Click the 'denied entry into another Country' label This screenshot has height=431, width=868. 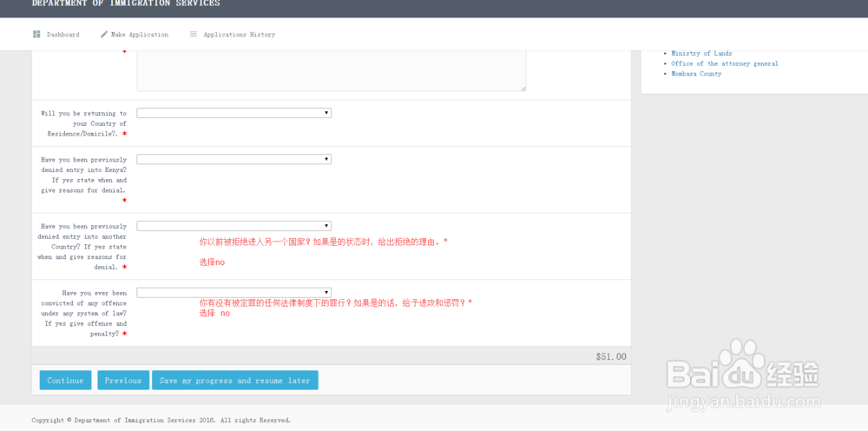point(82,247)
